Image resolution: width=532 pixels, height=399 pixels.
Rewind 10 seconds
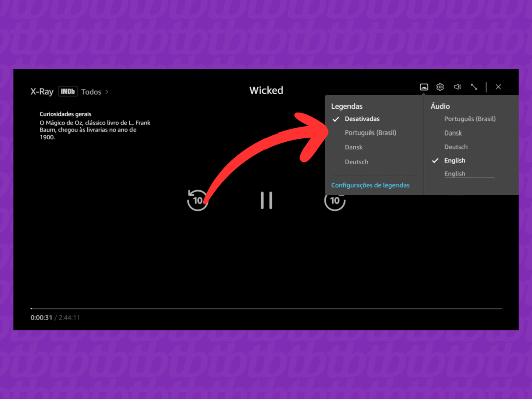(197, 200)
